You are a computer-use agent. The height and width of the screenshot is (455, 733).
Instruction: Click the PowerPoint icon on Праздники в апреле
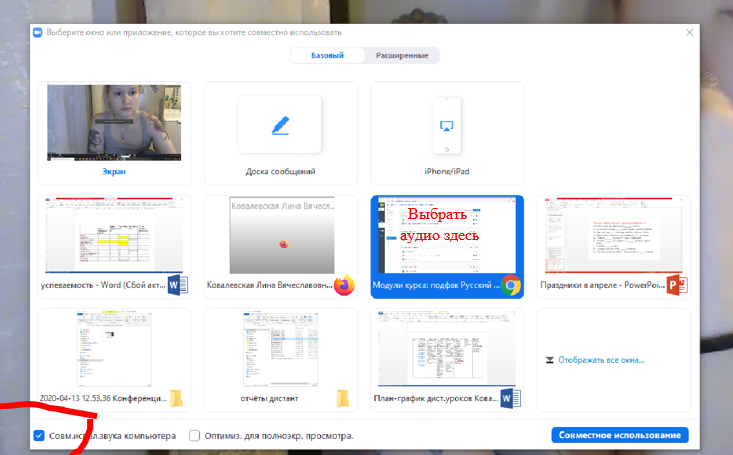(678, 285)
